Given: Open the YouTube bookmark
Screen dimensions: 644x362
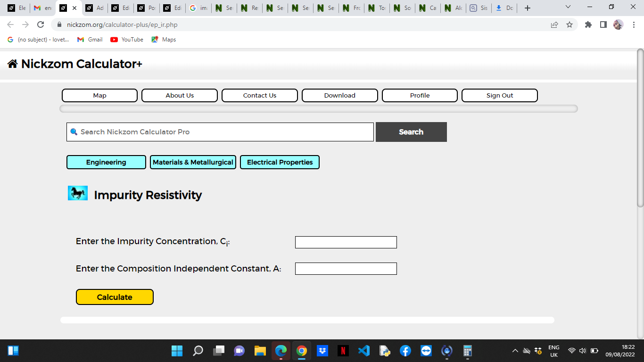Looking at the screenshot, I should 127,40.
